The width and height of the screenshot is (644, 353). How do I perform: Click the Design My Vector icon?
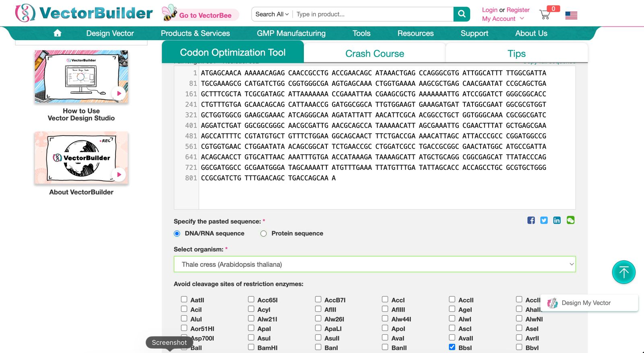(553, 303)
